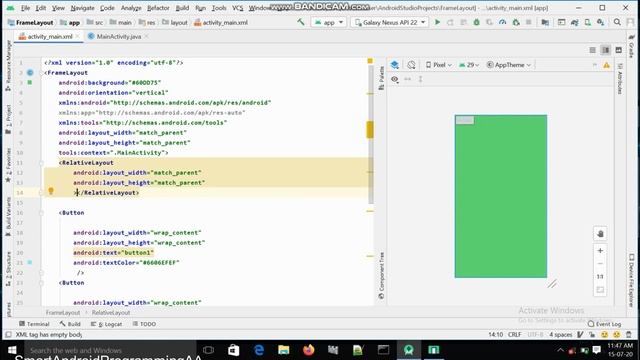Open the Terminal tool window

(x=34, y=324)
